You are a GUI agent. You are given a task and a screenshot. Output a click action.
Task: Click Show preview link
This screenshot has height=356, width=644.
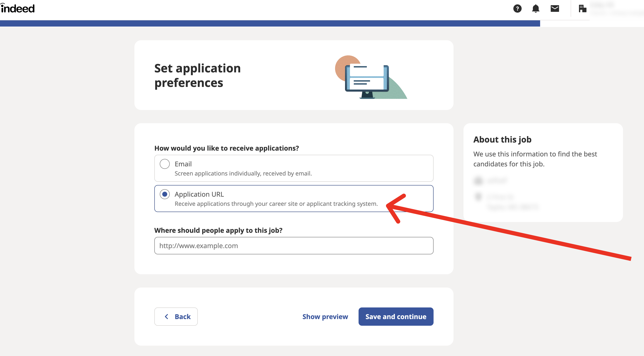(325, 317)
